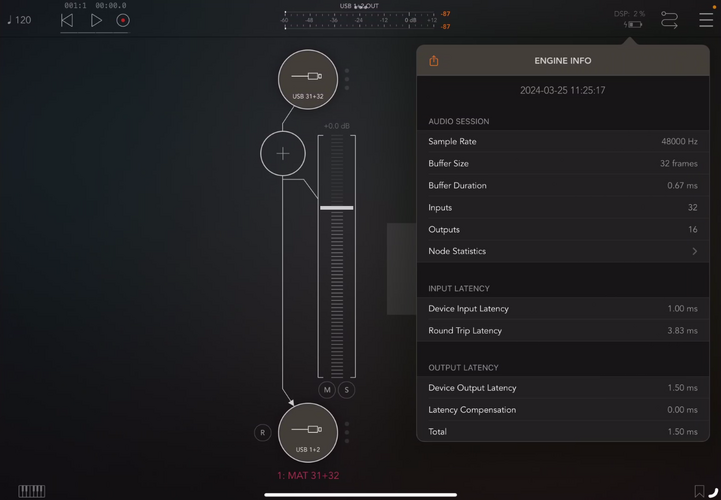721x500 pixels.
Task: Add an effect with the plus node
Action: coord(283,153)
